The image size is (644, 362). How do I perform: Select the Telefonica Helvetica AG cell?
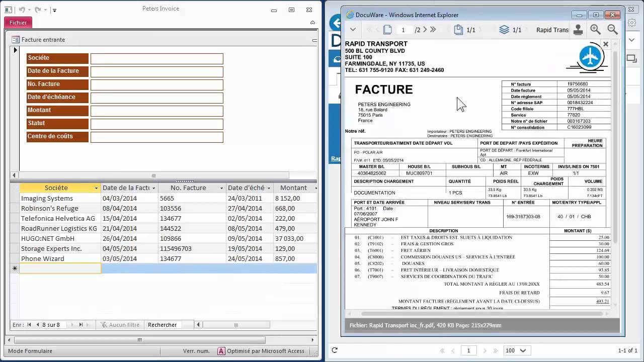coord(60,218)
